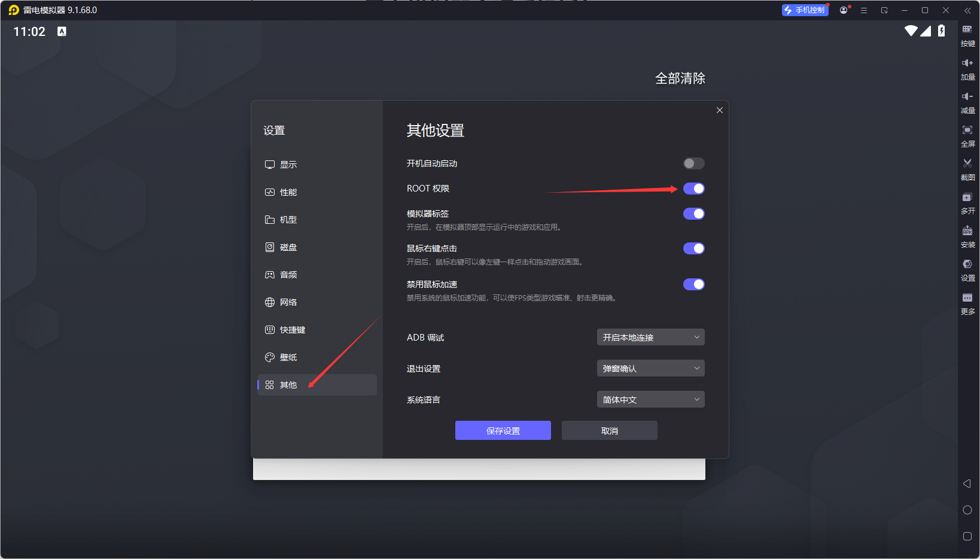The image size is (980, 559).
Task: Open the 音频 settings section
Action: pos(317,275)
